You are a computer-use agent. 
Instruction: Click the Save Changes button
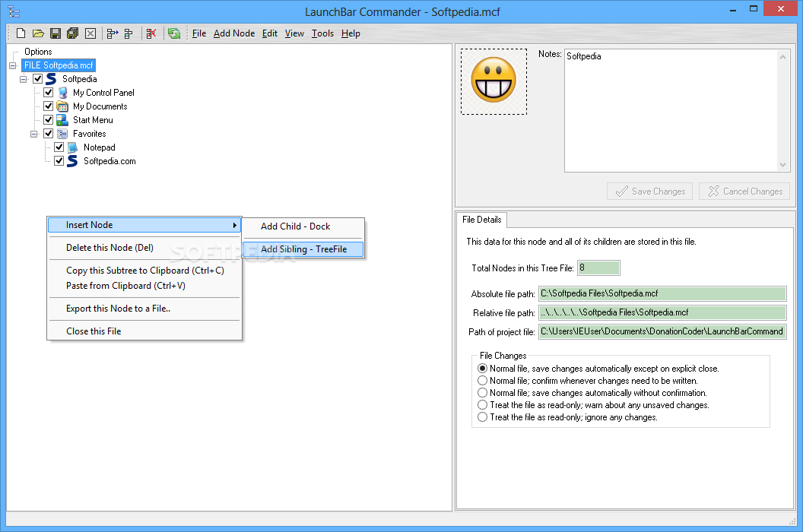[650, 192]
